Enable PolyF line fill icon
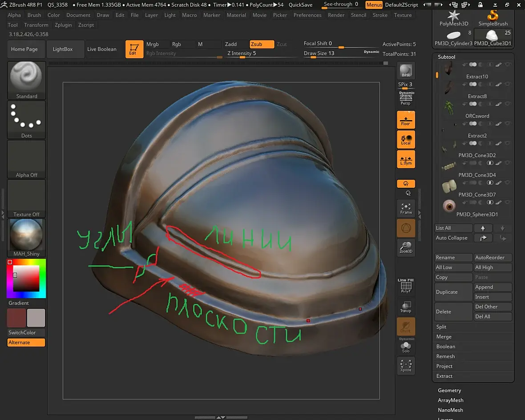Screen dimensions: 525x420 (x=406, y=286)
